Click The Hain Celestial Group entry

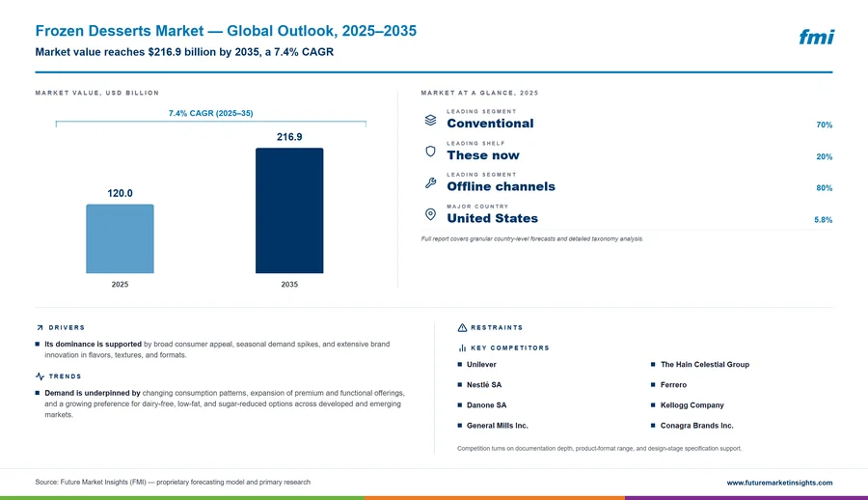click(705, 365)
